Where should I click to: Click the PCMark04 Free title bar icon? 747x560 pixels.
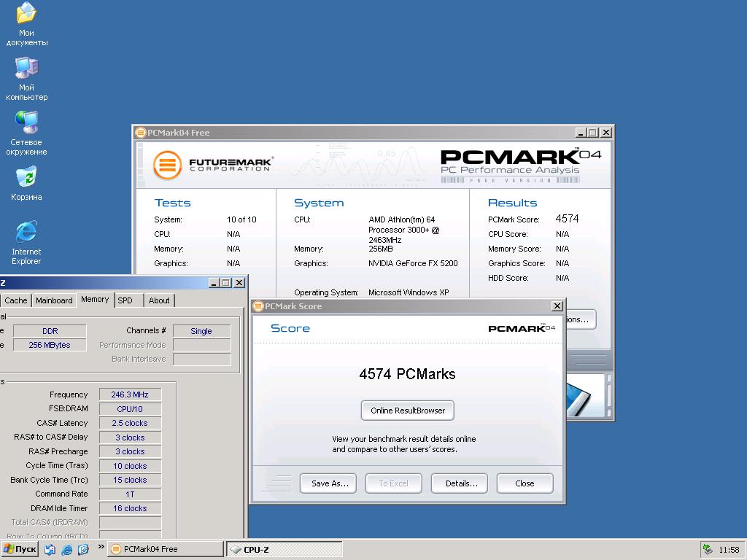[141, 133]
